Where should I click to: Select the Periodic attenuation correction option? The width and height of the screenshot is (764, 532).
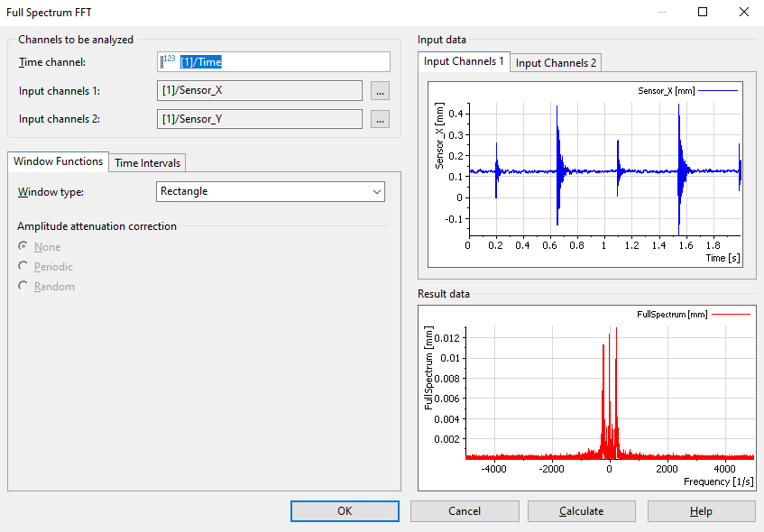click(x=23, y=267)
